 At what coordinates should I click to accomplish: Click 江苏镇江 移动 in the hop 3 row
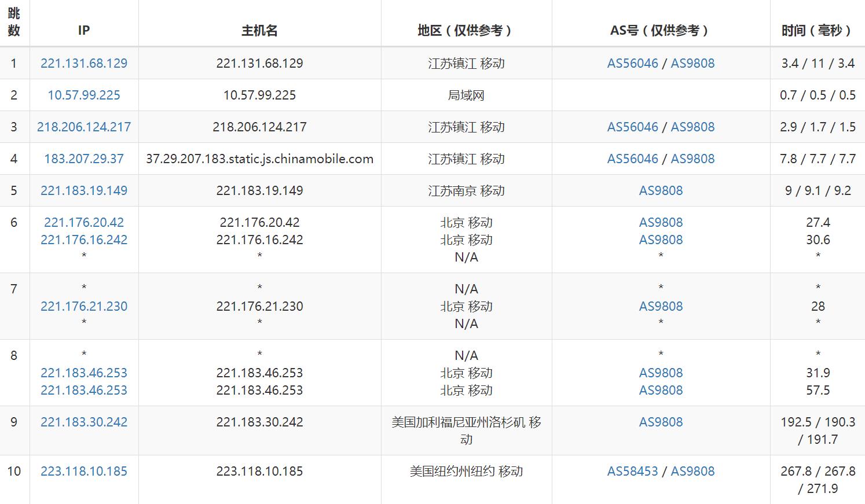click(x=466, y=127)
